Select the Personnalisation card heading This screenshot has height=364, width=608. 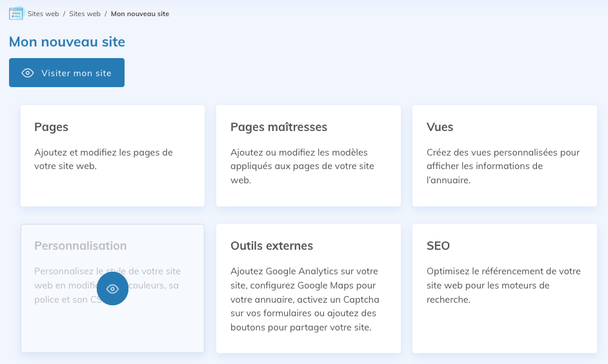(x=80, y=246)
